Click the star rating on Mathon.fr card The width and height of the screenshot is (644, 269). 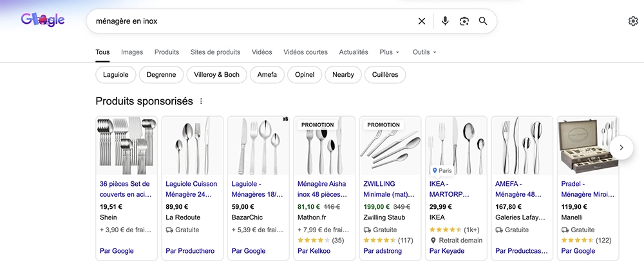pyautogui.click(x=314, y=240)
